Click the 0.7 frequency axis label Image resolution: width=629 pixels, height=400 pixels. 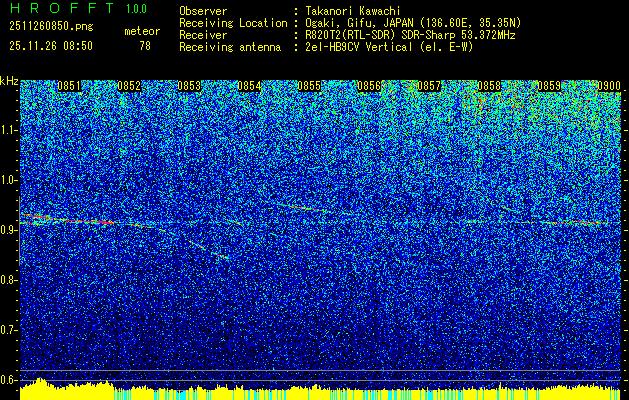click(x=8, y=330)
